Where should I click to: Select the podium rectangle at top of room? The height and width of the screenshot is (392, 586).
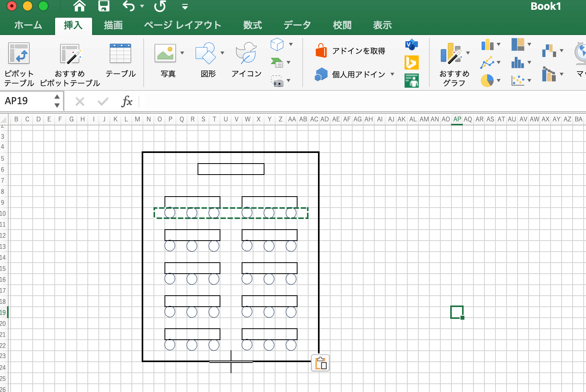(x=231, y=169)
